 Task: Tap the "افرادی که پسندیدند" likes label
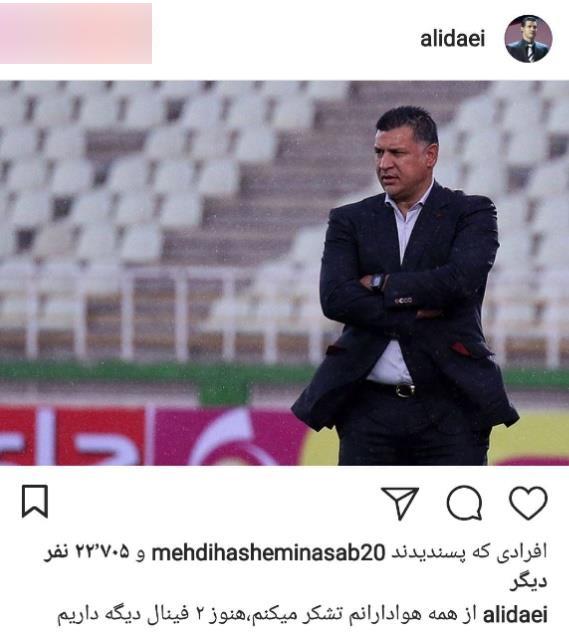coord(469,552)
